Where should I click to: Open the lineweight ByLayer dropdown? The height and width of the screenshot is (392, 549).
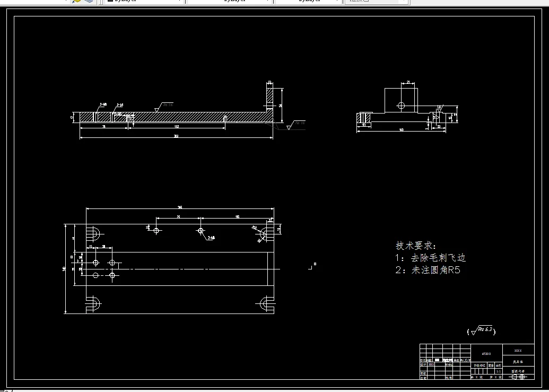tap(337, 1)
